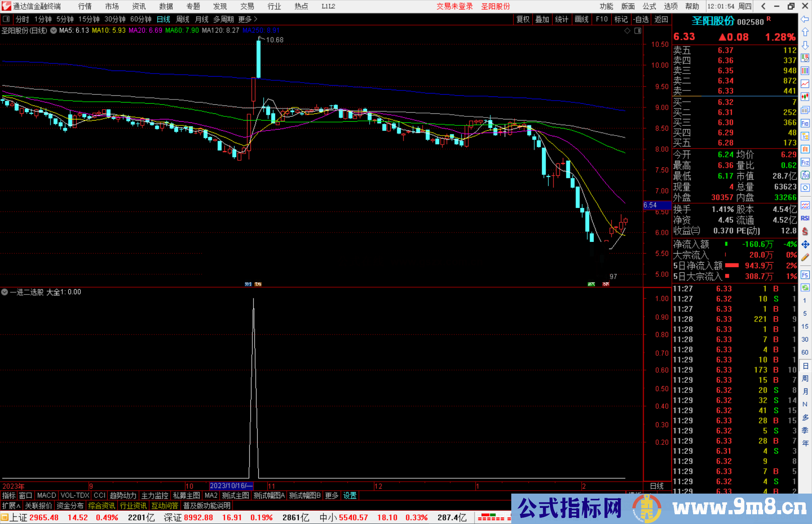Click the 2023/10/16 date marker on timeline
Viewport: 812px width, 524px height.
pyautogui.click(x=231, y=486)
